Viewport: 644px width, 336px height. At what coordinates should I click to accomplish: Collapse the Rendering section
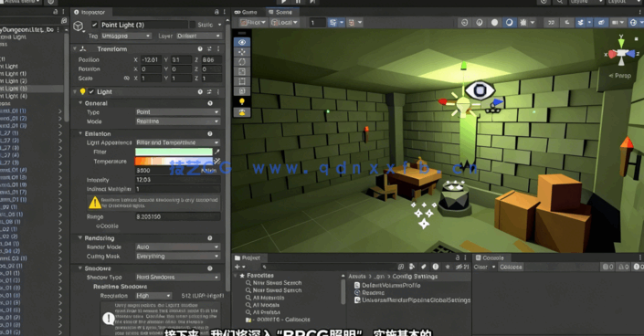pos(80,238)
